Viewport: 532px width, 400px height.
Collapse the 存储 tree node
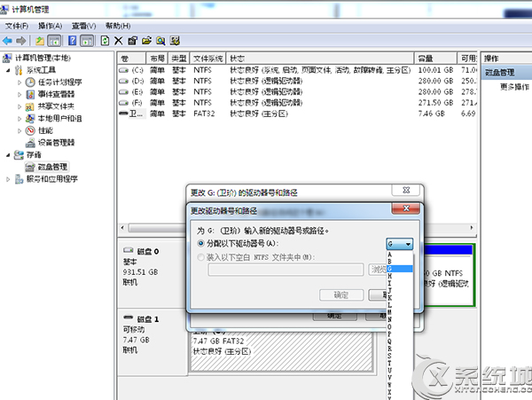coord(8,155)
